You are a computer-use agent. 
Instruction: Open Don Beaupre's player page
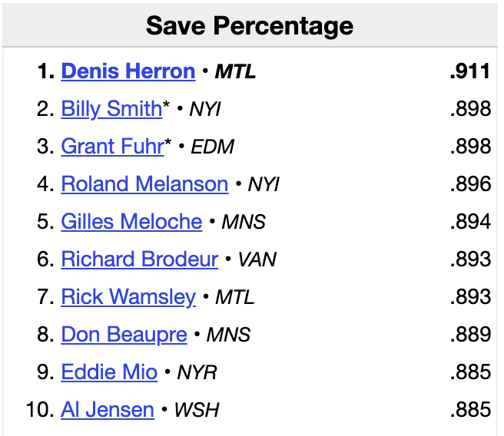click(124, 335)
